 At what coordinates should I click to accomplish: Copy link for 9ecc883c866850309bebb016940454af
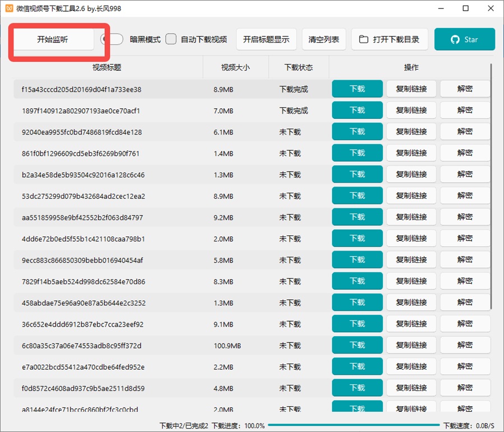(x=411, y=259)
